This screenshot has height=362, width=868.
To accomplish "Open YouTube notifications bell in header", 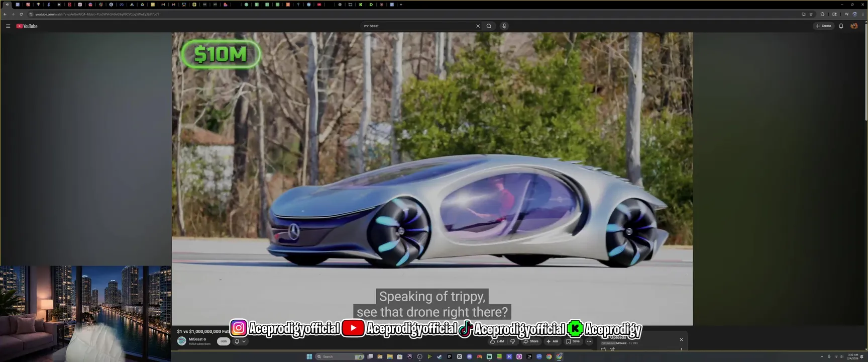I will click(841, 26).
